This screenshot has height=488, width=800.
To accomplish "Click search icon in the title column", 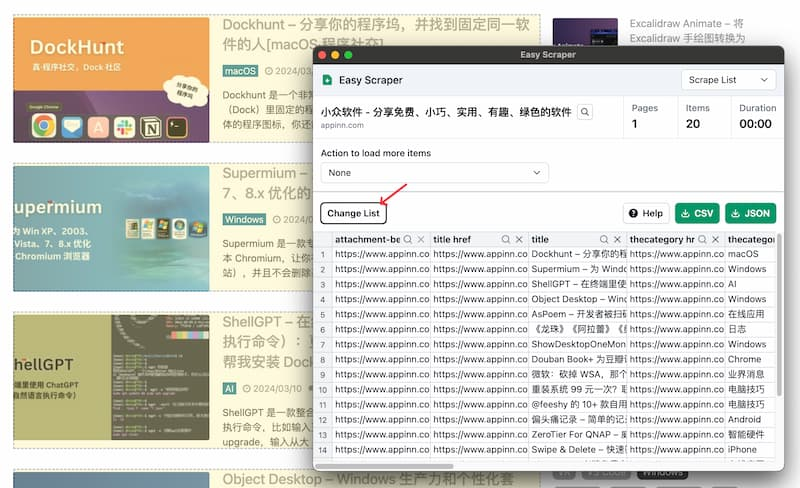I will [x=604, y=239].
